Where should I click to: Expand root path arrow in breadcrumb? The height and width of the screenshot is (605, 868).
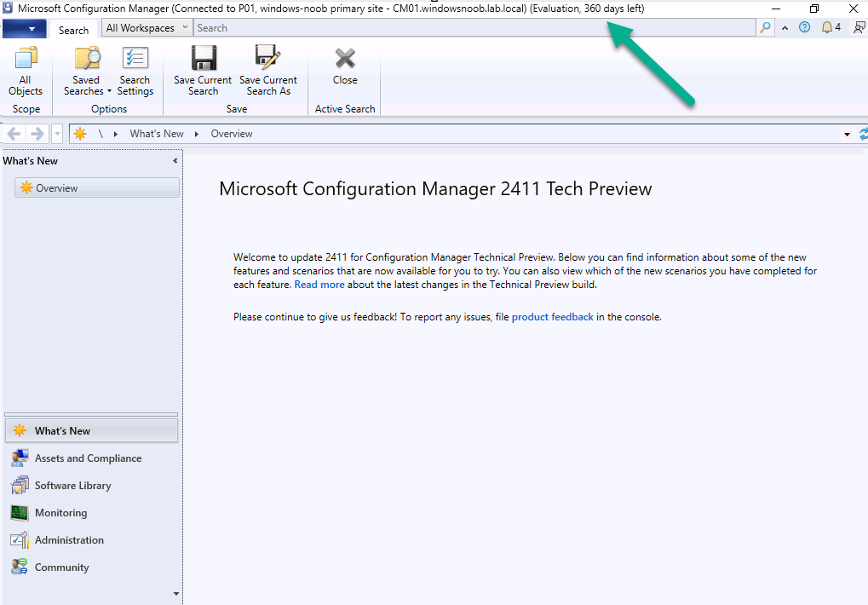click(x=116, y=134)
